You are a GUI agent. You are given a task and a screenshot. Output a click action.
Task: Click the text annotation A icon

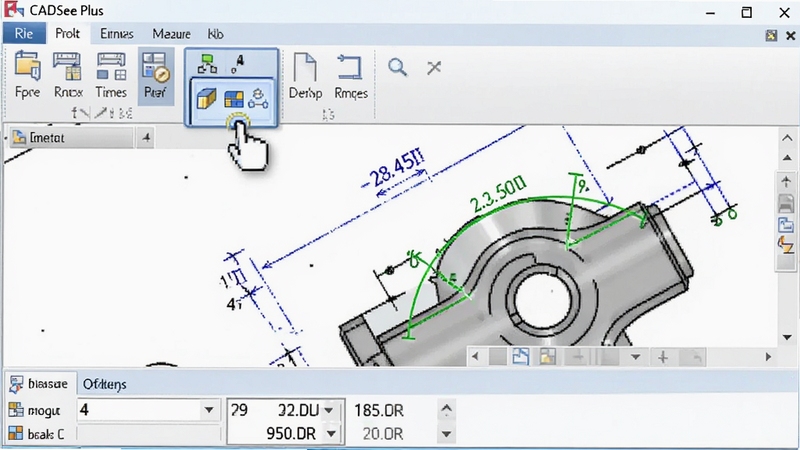click(x=238, y=64)
